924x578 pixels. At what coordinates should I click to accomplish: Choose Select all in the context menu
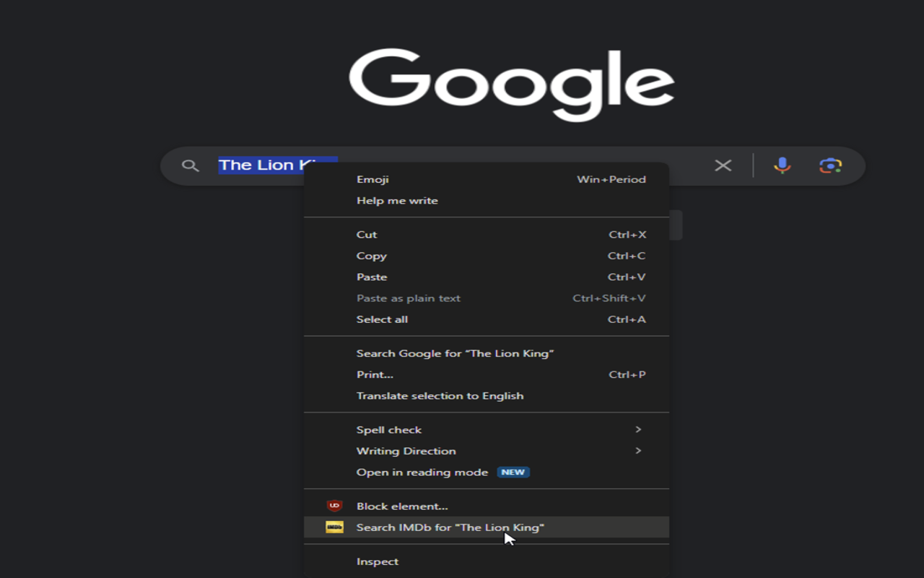[487, 319]
